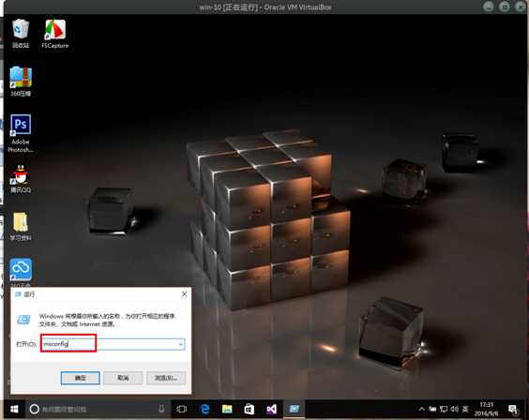This screenshot has height=420, width=529.
Task: Click the Run dialog taskbar icon
Action: click(x=295, y=409)
